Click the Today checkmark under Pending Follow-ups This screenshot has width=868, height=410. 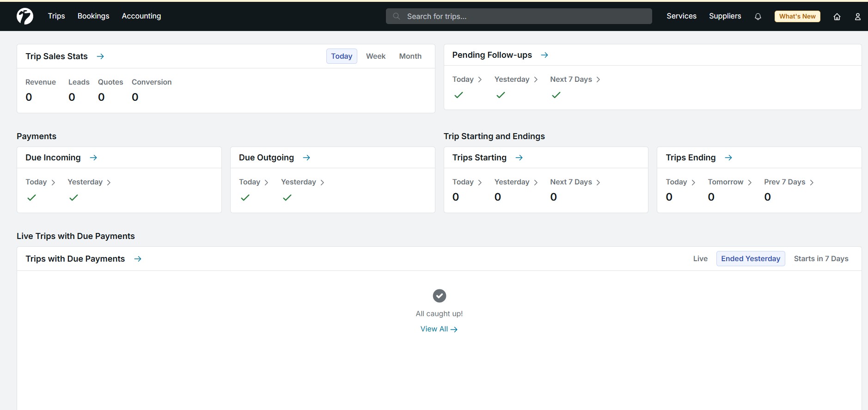tap(458, 95)
